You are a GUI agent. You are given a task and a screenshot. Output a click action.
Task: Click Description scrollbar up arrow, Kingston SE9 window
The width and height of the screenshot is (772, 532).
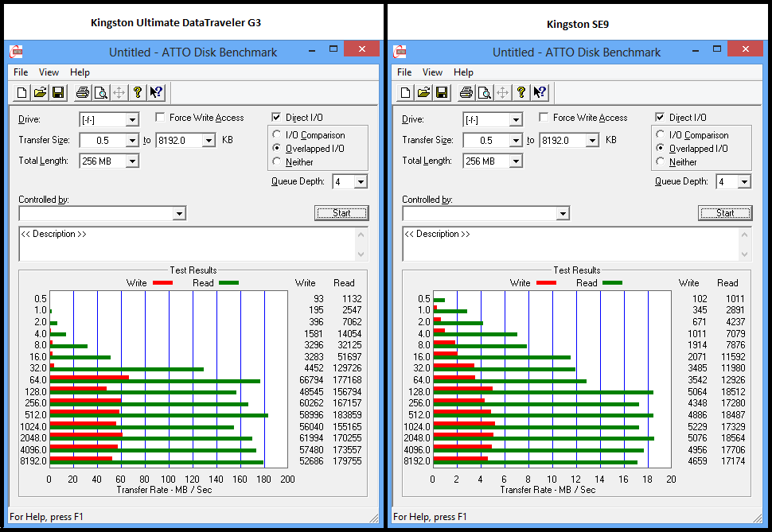745,235
